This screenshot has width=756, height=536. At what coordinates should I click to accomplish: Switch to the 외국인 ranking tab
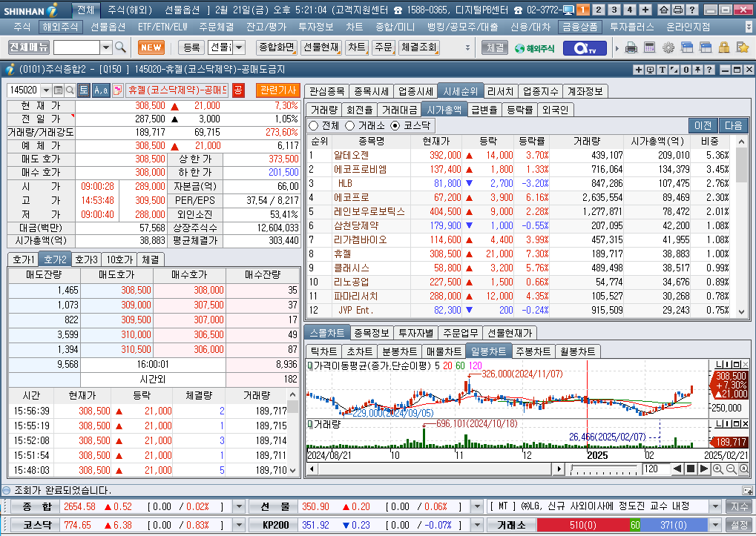tap(555, 110)
